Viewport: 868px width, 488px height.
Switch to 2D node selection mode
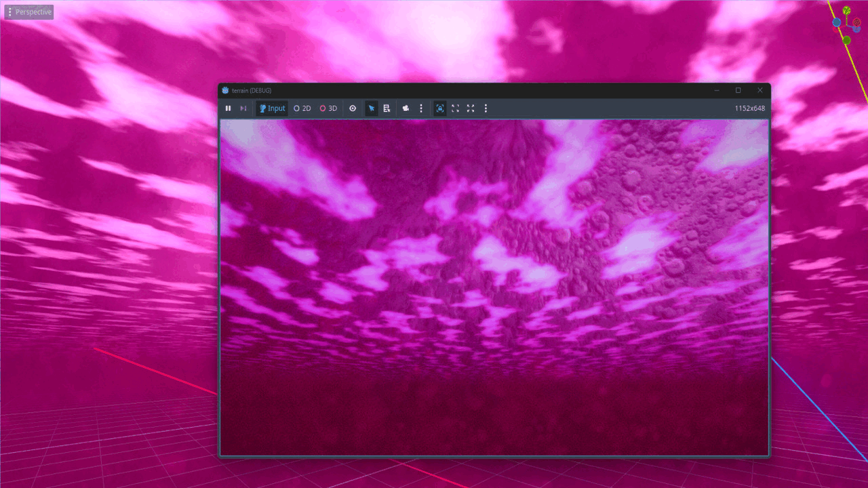302,108
